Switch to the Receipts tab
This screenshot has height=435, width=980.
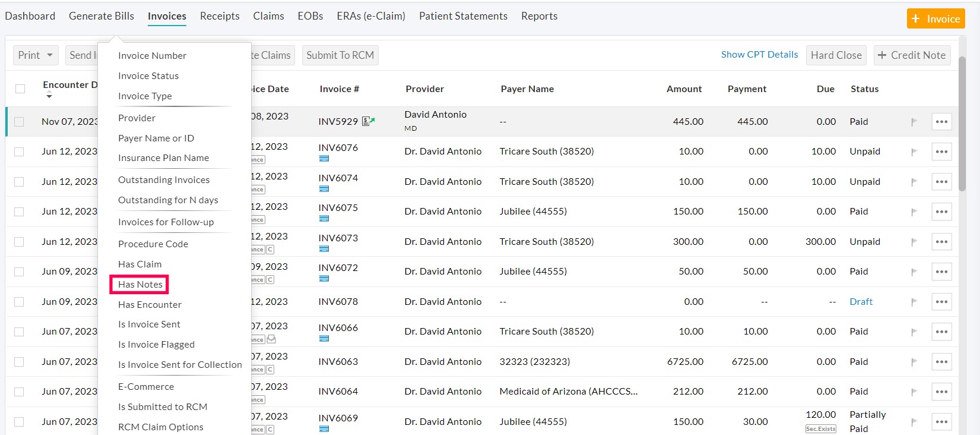click(x=220, y=16)
